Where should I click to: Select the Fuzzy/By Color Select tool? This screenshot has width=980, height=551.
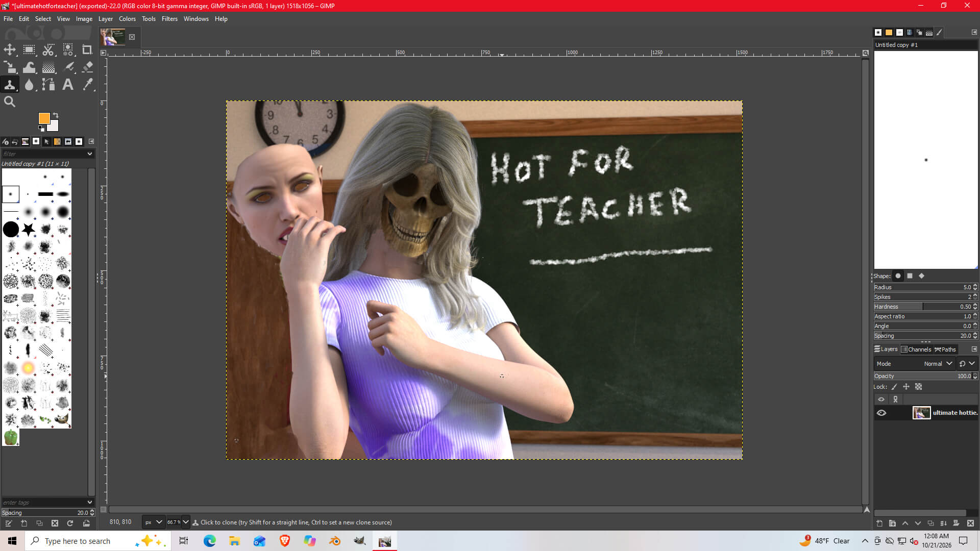coord(68,49)
